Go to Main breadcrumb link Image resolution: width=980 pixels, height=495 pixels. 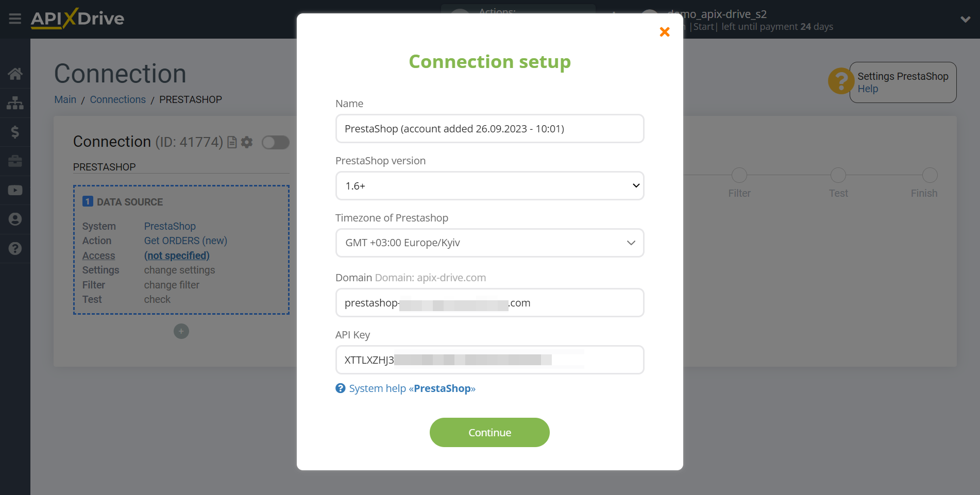click(65, 99)
